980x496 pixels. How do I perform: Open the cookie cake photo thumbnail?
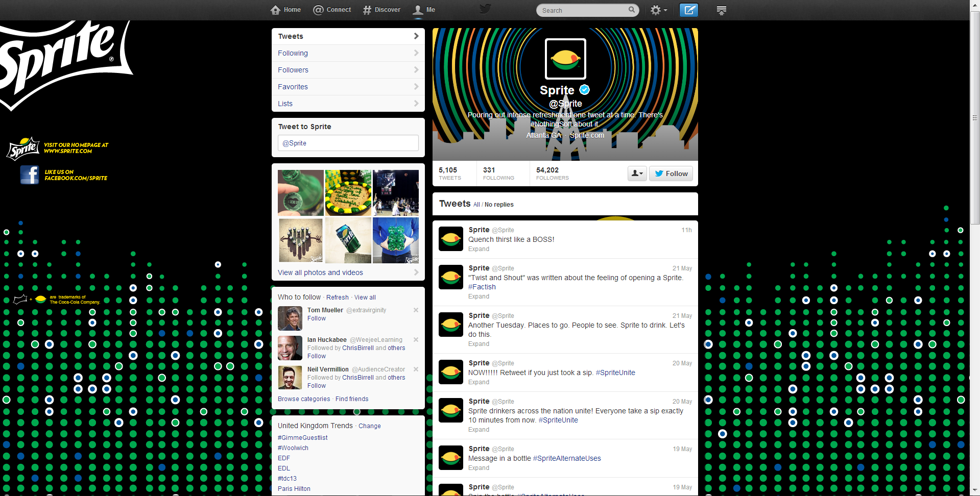click(348, 193)
